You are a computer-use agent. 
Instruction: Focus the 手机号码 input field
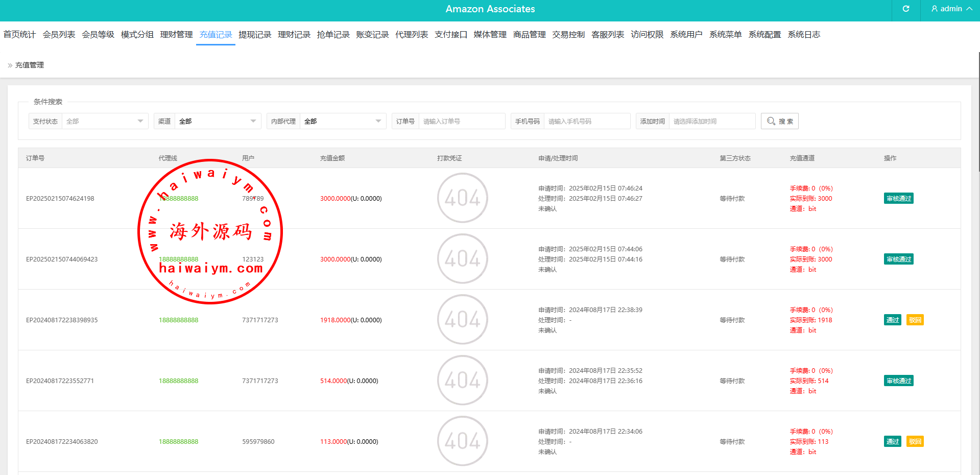(x=586, y=121)
